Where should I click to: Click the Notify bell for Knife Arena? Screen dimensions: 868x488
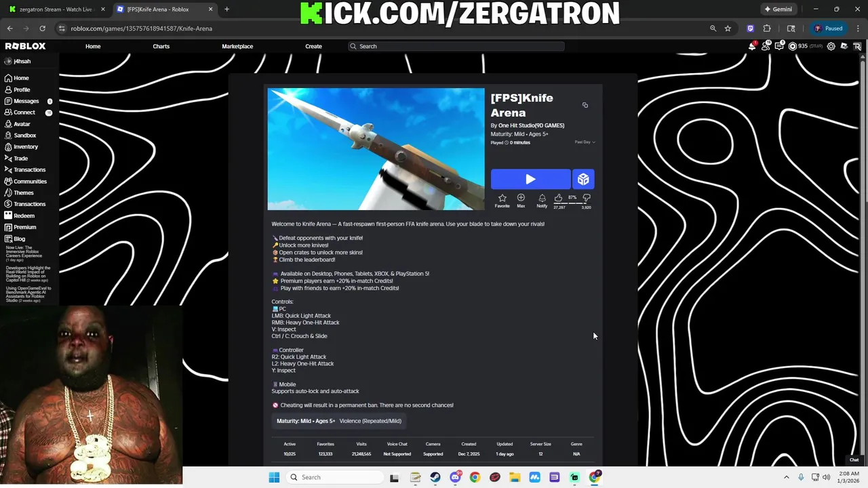click(542, 200)
